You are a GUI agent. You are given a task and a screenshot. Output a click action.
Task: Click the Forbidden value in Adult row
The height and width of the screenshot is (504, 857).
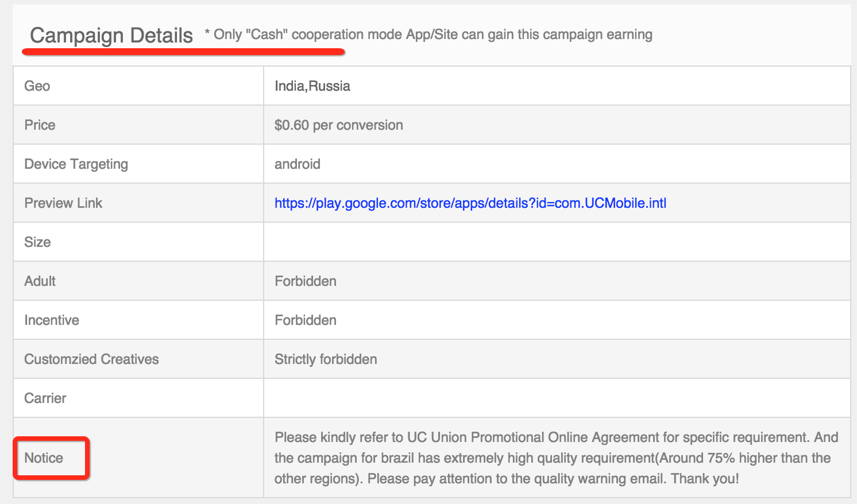[305, 281]
